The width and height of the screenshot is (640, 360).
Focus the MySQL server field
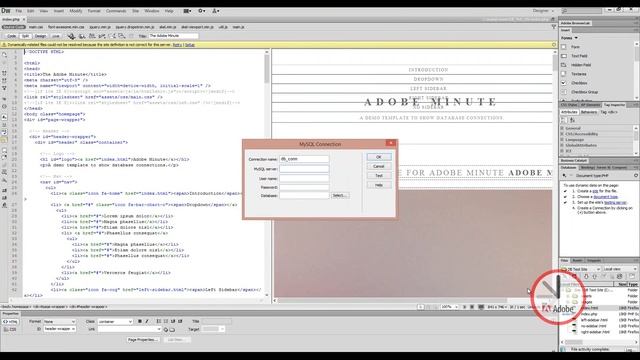pyautogui.click(x=304, y=169)
